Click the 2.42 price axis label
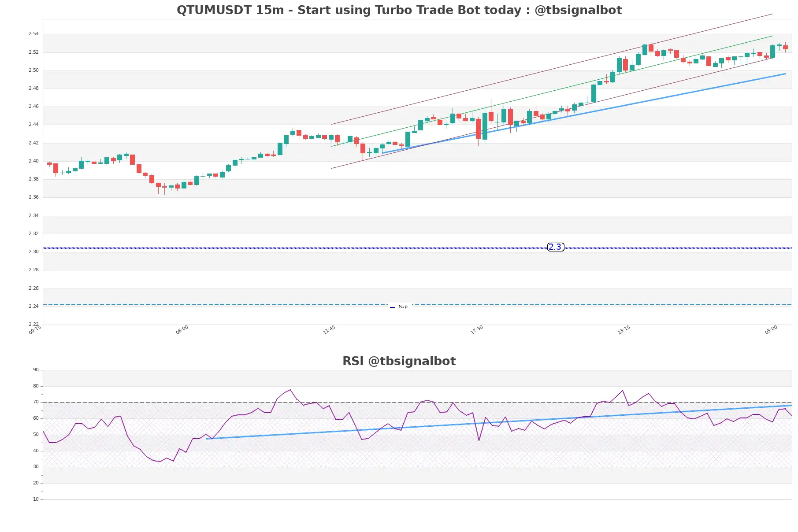 [x=33, y=143]
